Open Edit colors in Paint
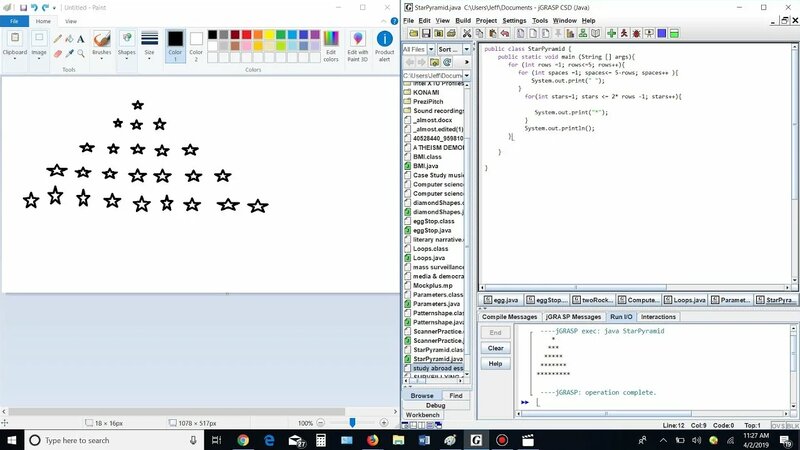800x450 pixels. pyautogui.click(x=331, y=46)
